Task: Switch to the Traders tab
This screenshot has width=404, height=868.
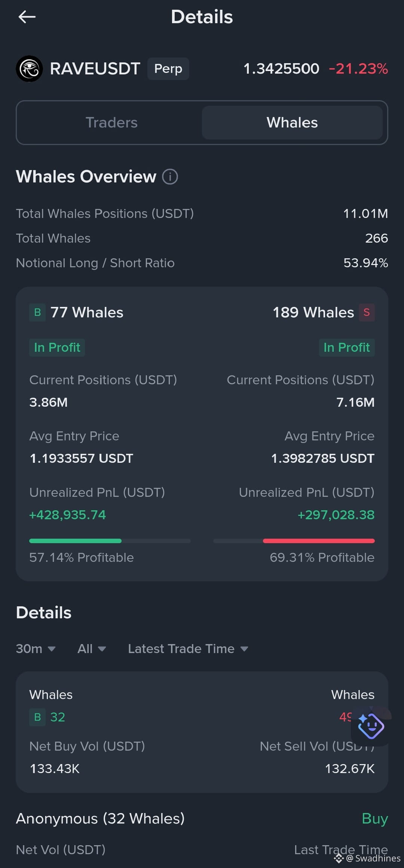Action: point(111,123)
